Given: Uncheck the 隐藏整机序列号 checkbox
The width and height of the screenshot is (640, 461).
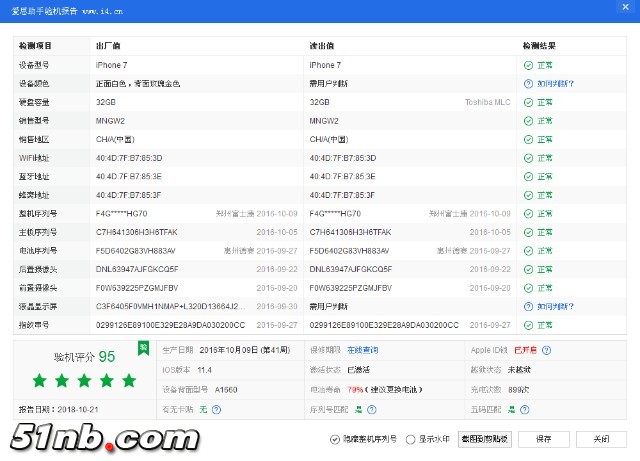Looking at the screenshot, I should coord(334,439).
